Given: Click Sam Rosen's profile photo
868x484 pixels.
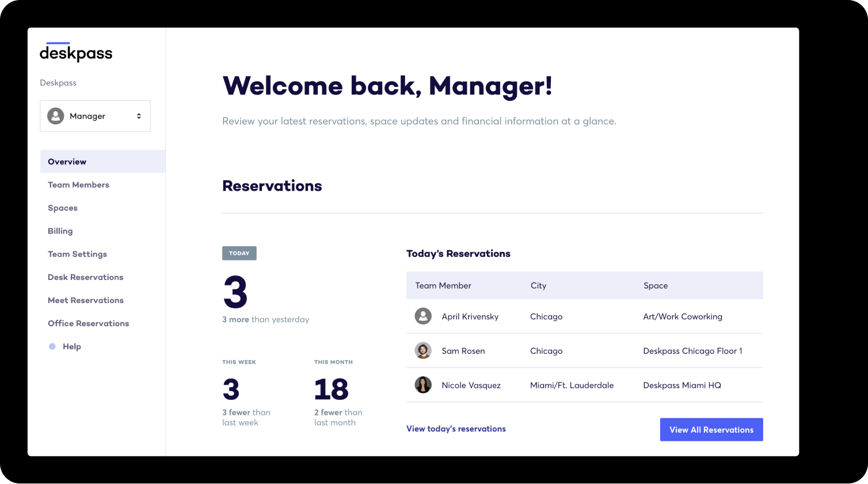Looking at the screenshot, I should (x=423, y=350).
